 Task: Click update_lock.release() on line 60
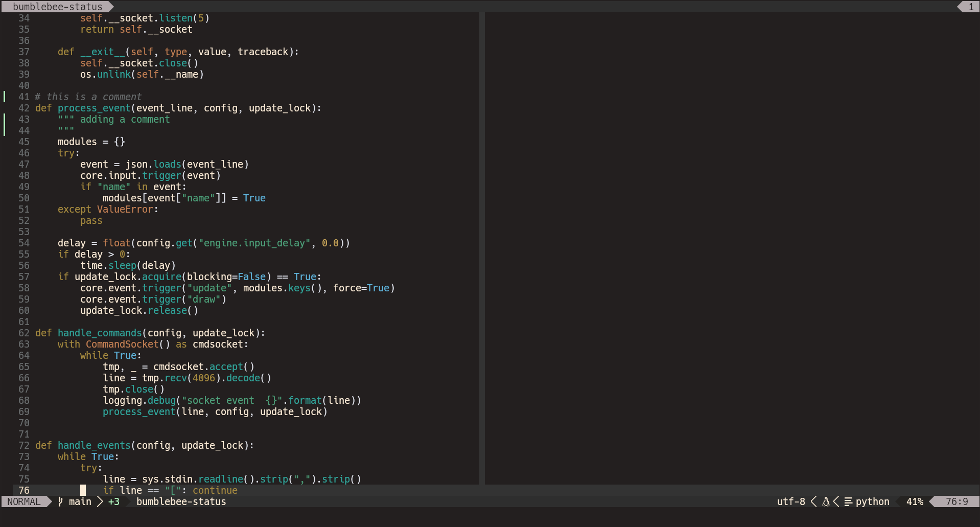coord(139,310)
